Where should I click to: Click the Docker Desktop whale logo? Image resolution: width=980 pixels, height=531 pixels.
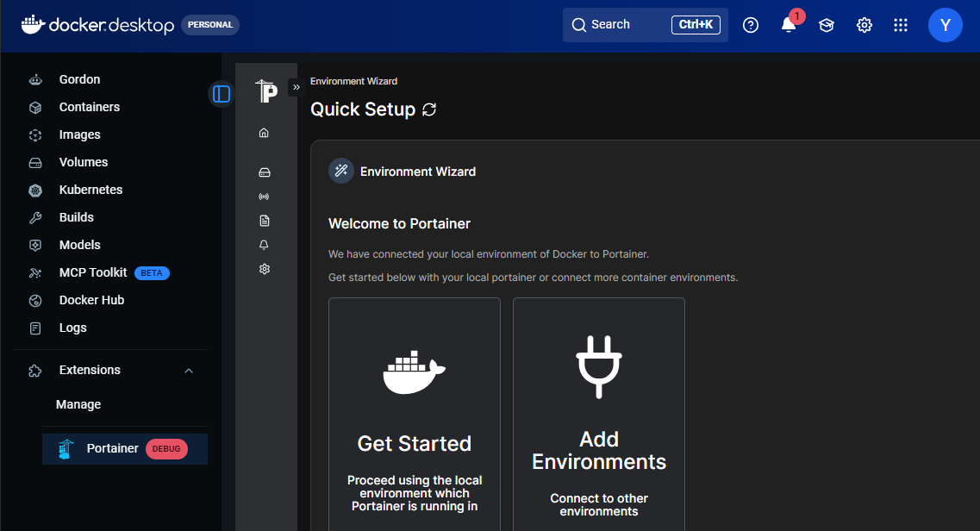[33, 24]
